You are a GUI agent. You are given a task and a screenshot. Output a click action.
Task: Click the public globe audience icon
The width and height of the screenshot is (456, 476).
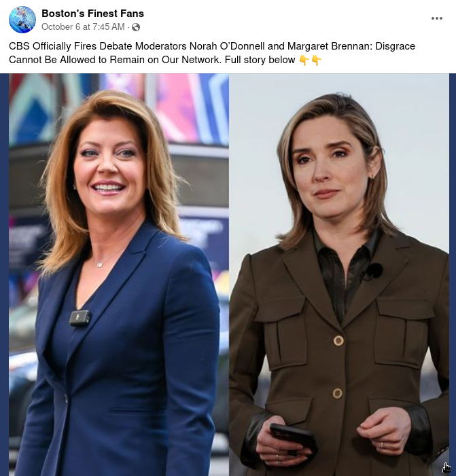136,27
